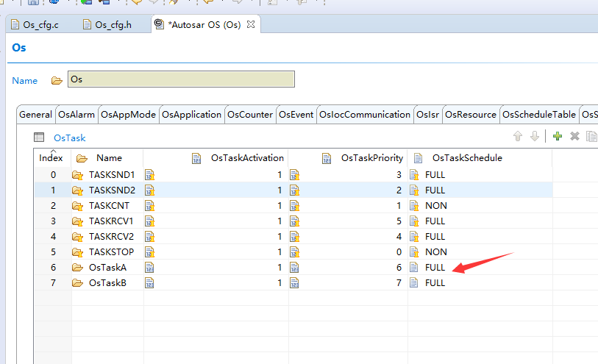Click the folder icon of the TASKCNT row
This screenshot has width=598, height=364.
(77, 206)
